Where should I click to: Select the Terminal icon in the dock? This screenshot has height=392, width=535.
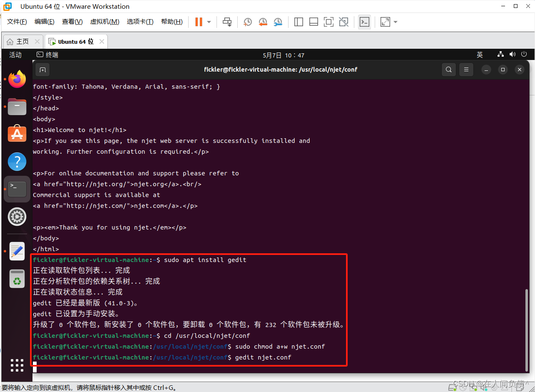pyautogui.click(x=17, y=189)
